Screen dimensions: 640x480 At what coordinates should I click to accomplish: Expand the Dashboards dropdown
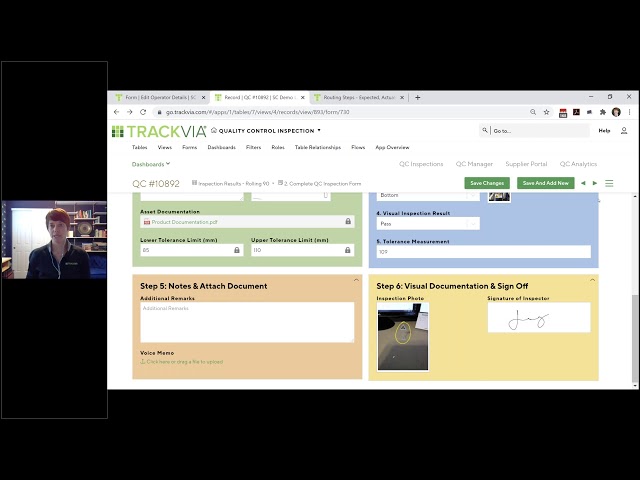pyautogui.click(x=151, y=164)
